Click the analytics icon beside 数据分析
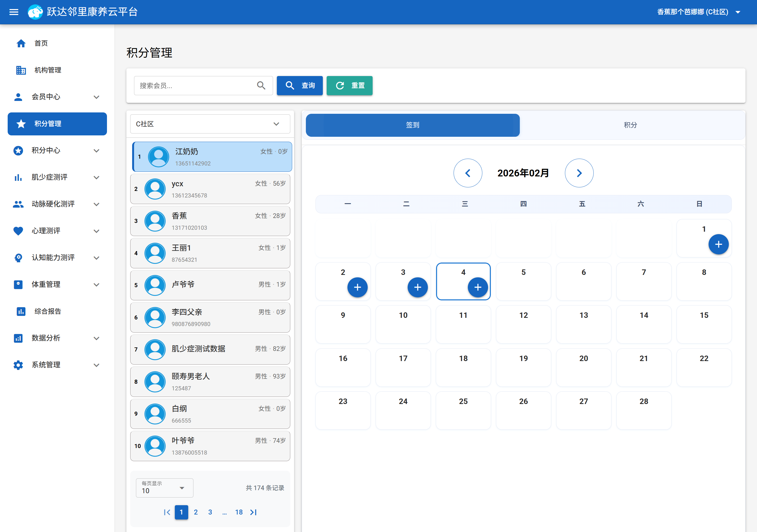The image size is (757, 532). coord(18,338)
